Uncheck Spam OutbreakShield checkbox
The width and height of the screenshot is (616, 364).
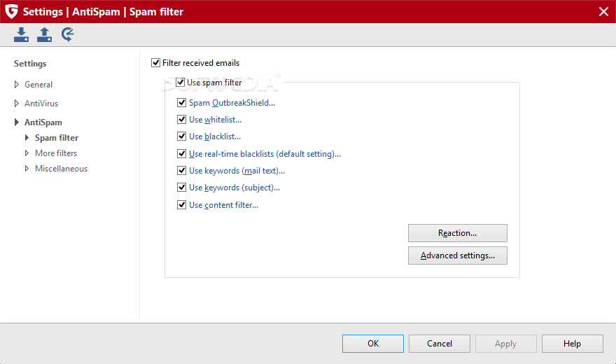tap(181, 103)
